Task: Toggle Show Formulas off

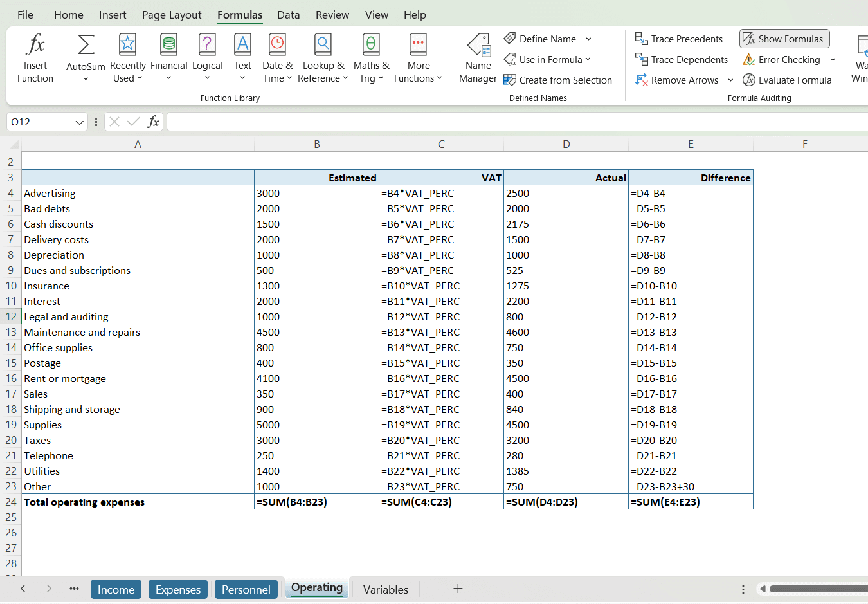Action: (x=784, y=39)
